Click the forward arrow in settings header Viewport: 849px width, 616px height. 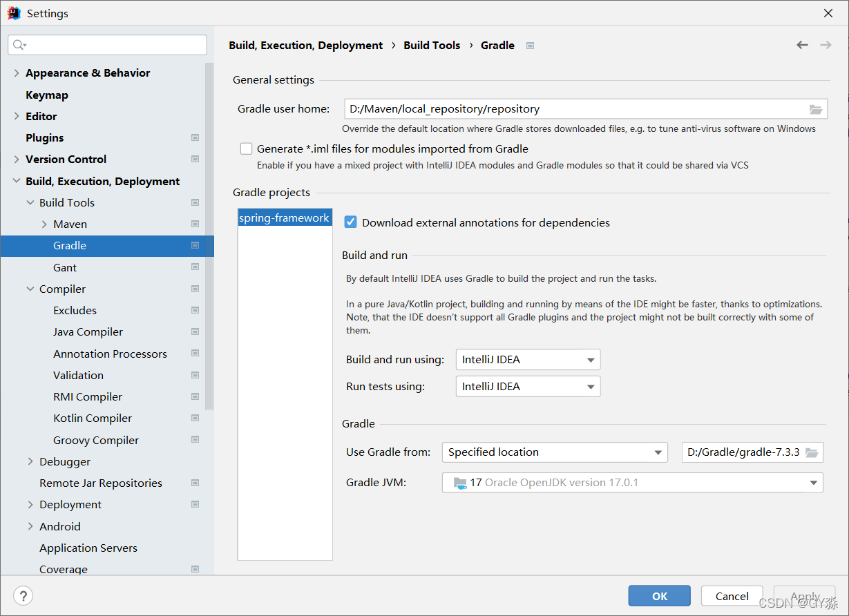(826, 45)
